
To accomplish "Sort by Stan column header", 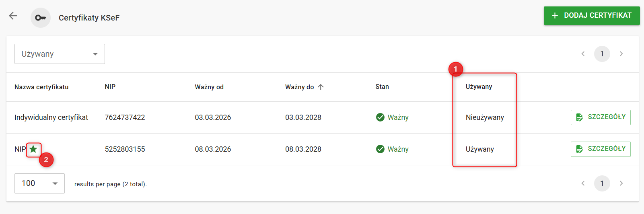I will point(382,87).
